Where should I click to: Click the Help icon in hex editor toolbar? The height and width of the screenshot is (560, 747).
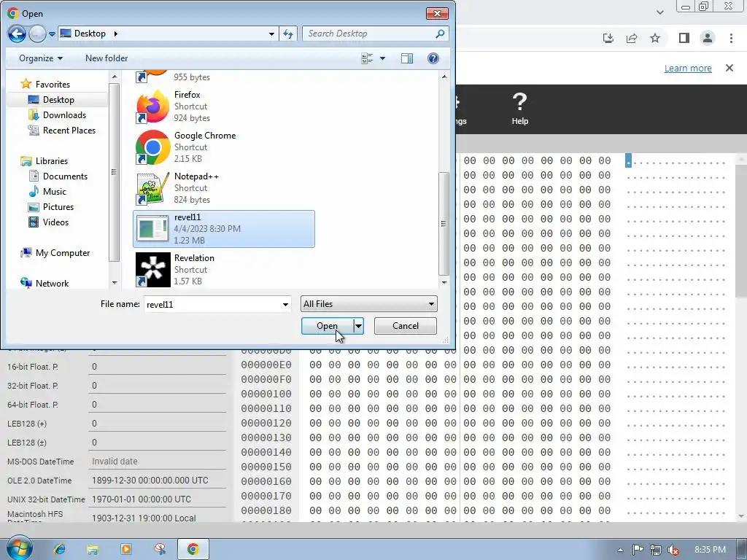tap(519, 109)
